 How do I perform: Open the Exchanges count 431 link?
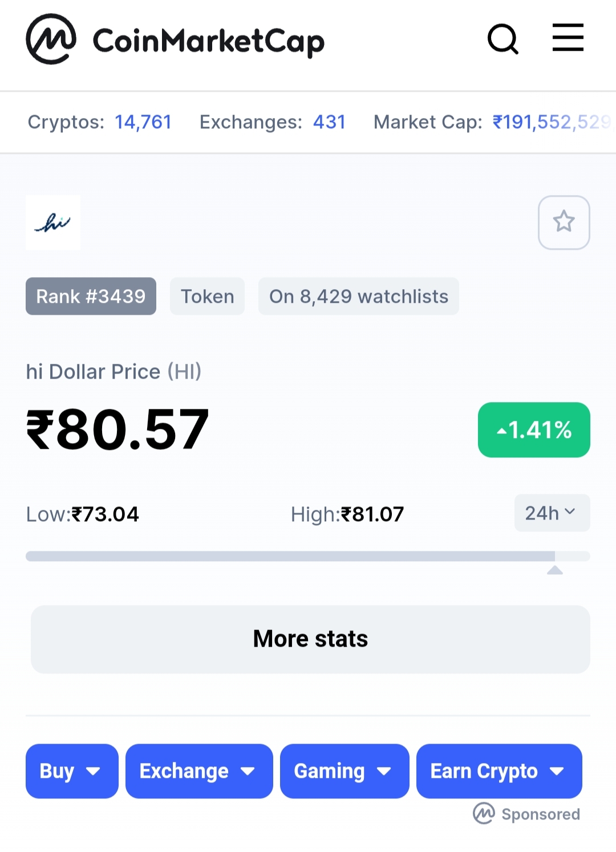click(x=330, y=122)
